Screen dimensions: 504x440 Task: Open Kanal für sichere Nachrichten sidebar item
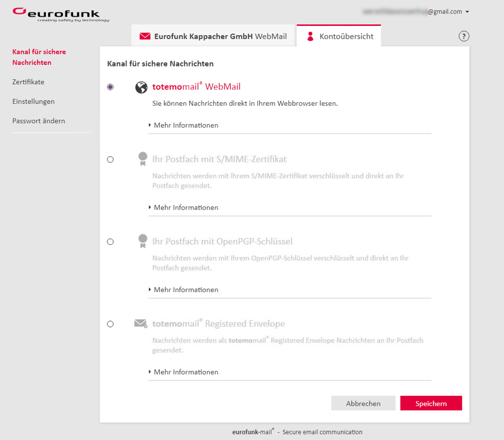(39, 57)
